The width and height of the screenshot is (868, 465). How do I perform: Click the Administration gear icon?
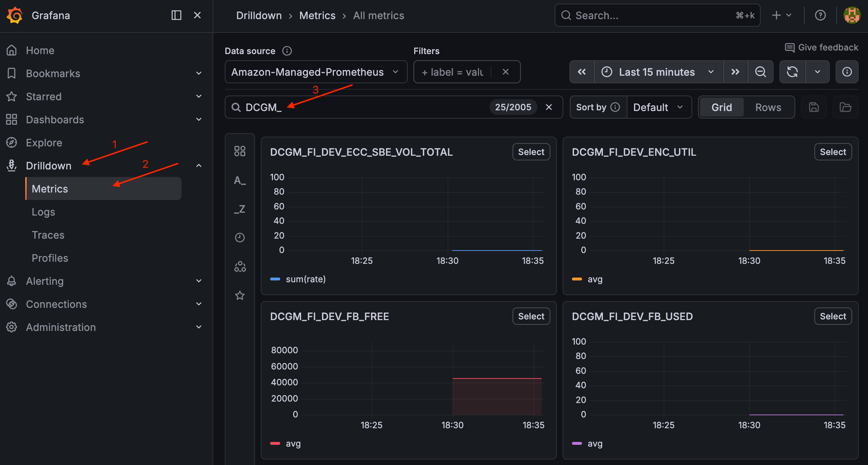tap(12, 327)
